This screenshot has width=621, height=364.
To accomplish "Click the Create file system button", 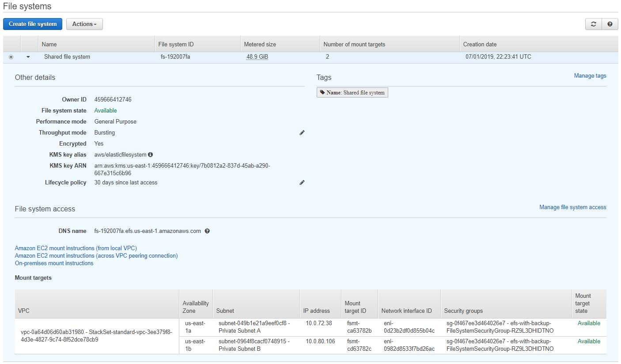I will tap(32, 24).
